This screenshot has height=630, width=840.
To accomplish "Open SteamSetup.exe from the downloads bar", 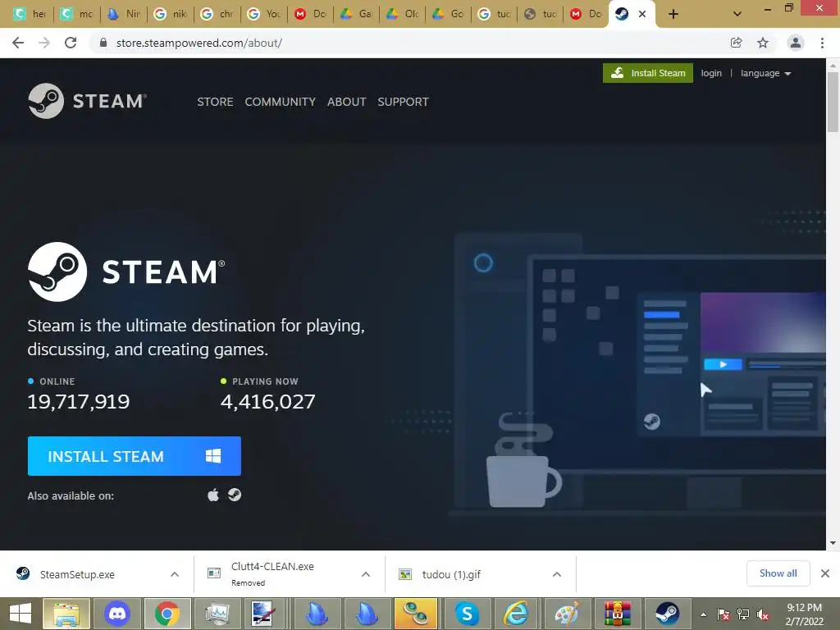I will click(x=77, y=574).
